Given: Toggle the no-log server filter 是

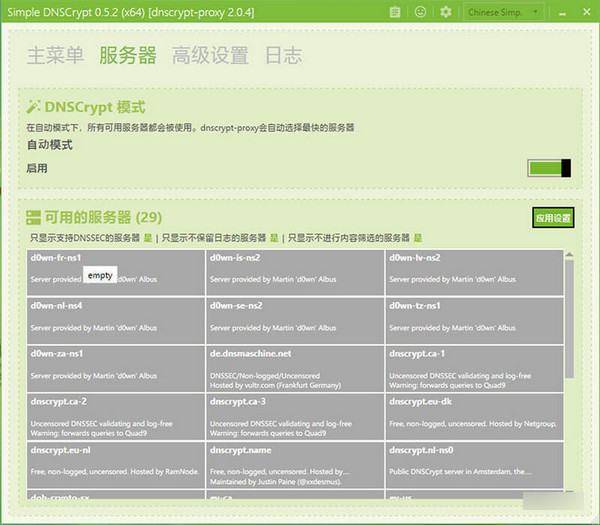Looking at the screenshot, I should pyautogui.click(x=274, y=238).
